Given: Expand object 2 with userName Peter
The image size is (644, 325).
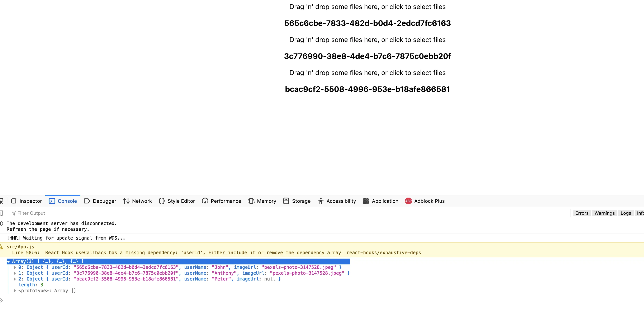Looking at the screenshot, I should (x=15, y=279).
